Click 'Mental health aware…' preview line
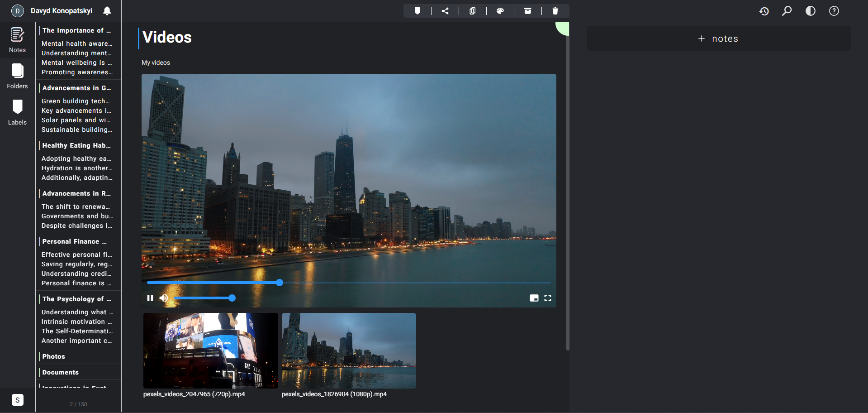This screenshot has width=868, height=413. coord(77,43)
